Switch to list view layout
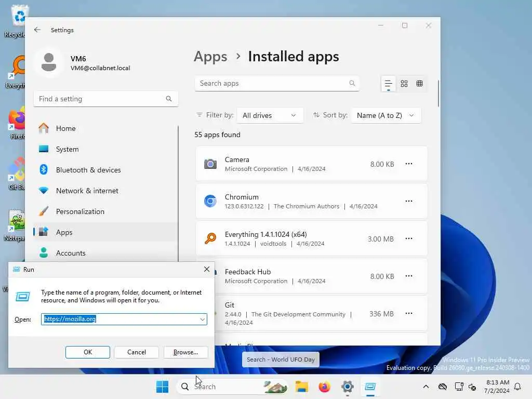532x399 pixels. click(388, 84)
